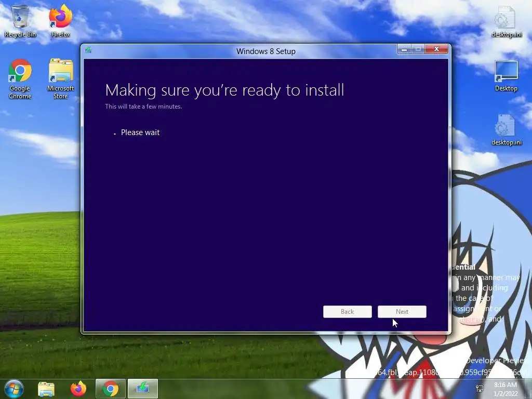Viewport: 532px width, 399px height.
Task: Select the lower desktop.ini file icon
Action: tap(506, 130)
